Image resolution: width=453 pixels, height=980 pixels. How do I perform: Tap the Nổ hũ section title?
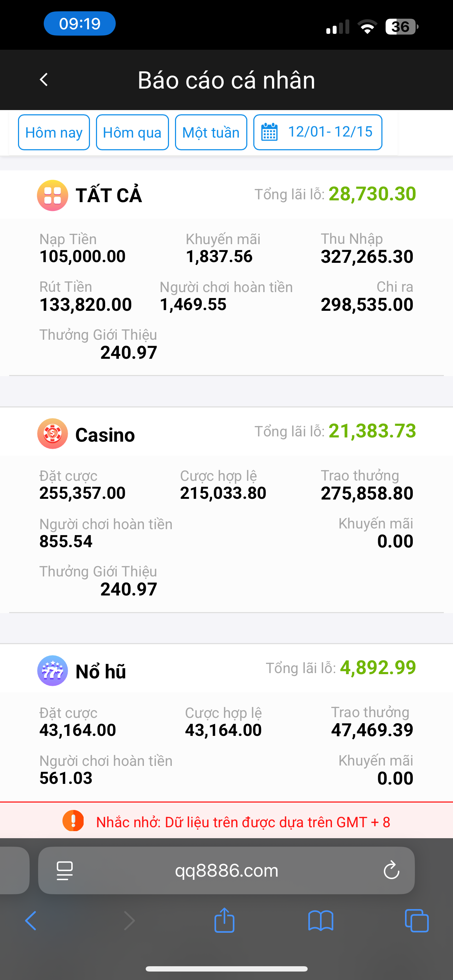[101, 671]
